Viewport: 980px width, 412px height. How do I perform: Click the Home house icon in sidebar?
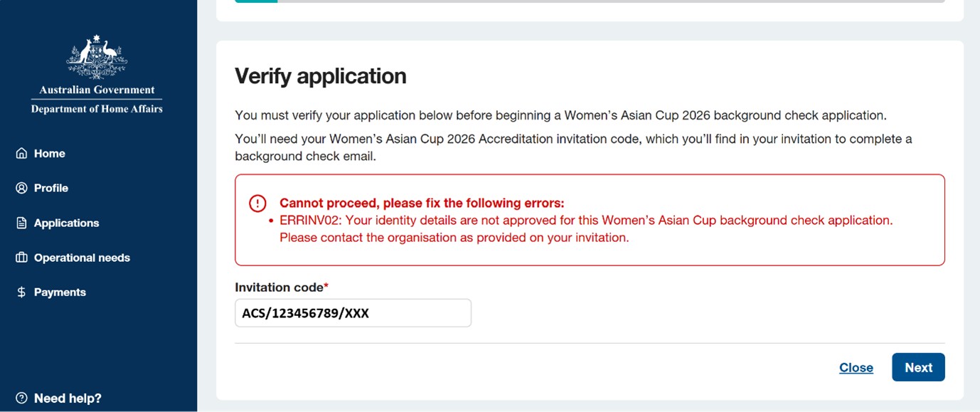point(21,154)
